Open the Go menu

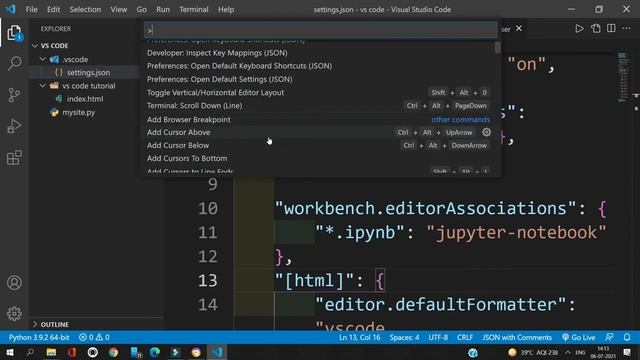142,9
